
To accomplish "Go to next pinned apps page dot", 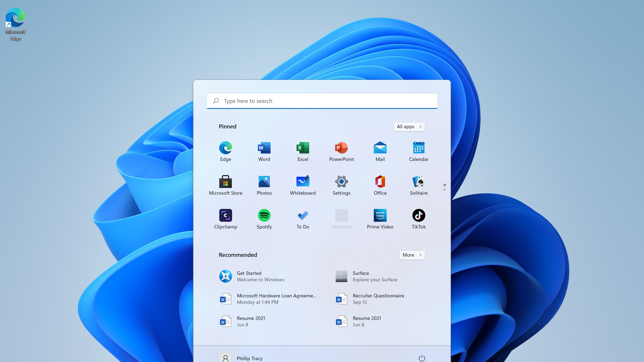I will pos(445,190).
